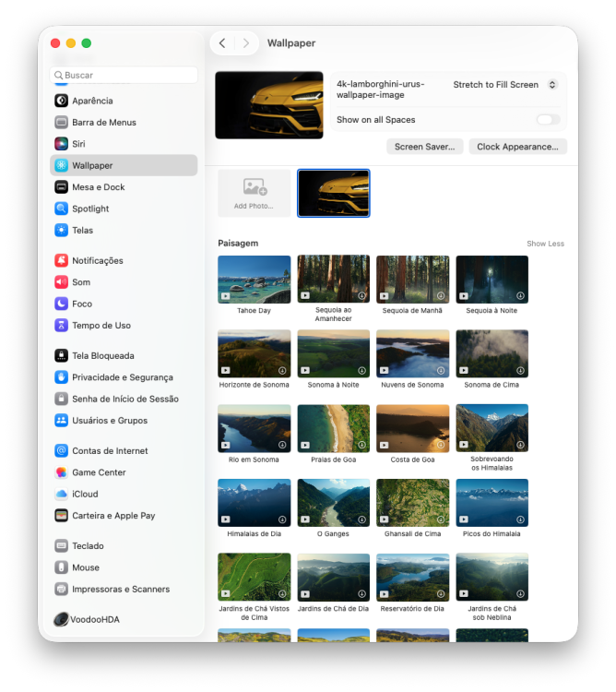Viewport: 616px width, 692px height.
Task: Choose the Reservatório de Dia wallpaper
Action: point(412,578)
